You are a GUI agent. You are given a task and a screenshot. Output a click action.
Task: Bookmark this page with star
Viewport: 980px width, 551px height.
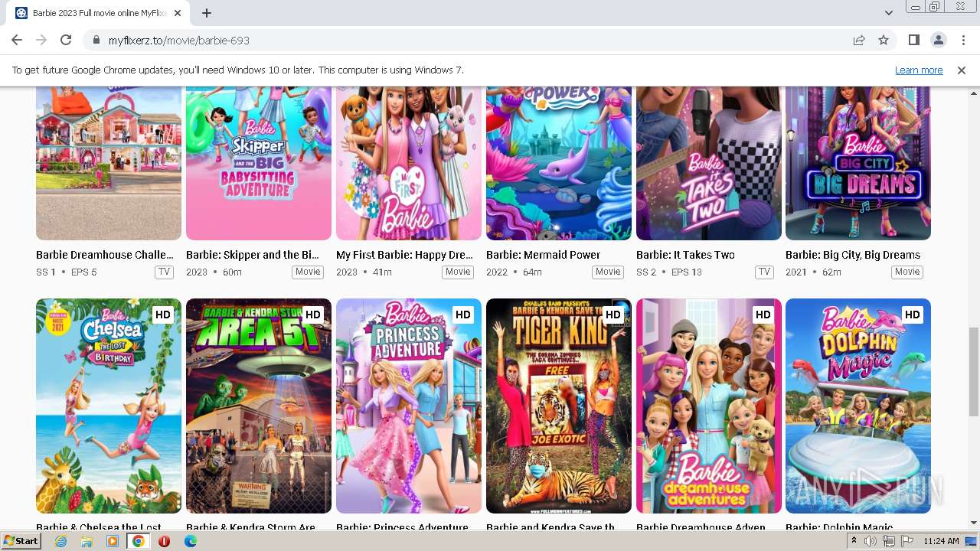point(884,40)
